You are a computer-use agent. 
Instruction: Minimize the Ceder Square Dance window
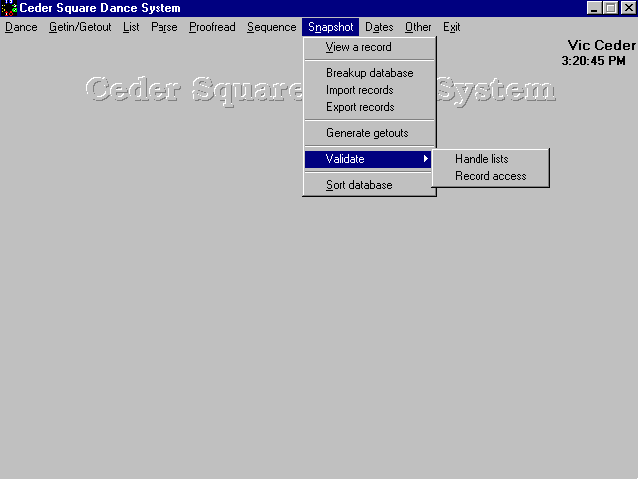pos(594,8)
